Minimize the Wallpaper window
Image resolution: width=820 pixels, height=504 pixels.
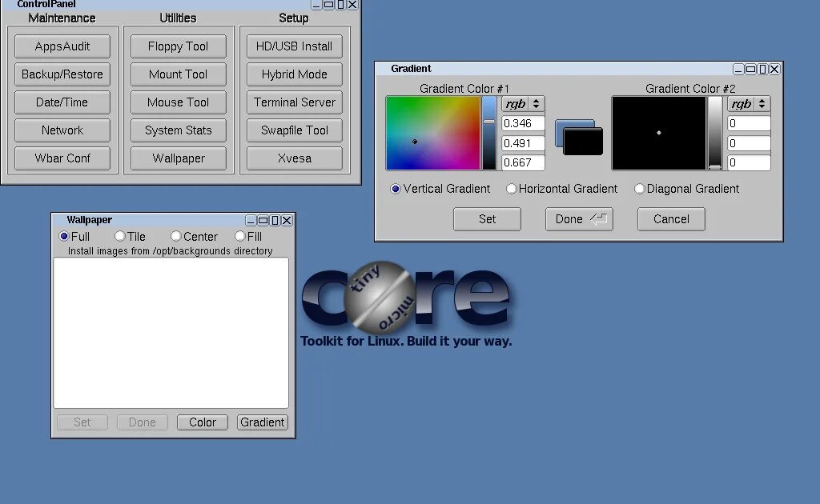tap(251, 221)
